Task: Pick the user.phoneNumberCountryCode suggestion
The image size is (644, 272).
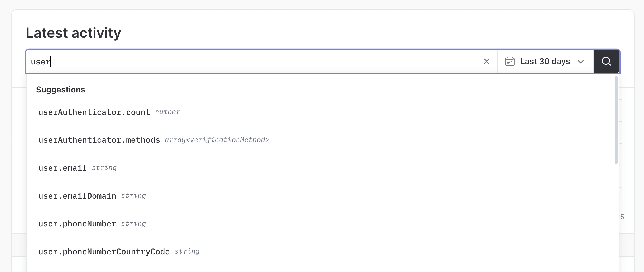Action: coord(104,251)
